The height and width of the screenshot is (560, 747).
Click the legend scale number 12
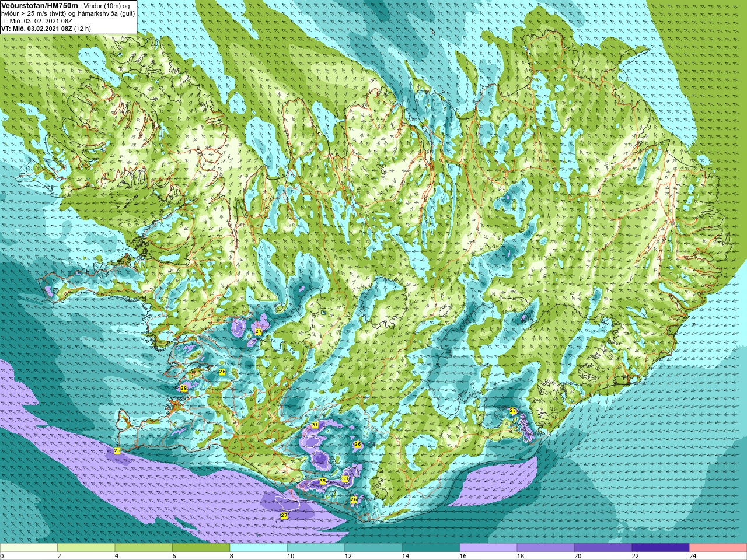click(348, 556)
